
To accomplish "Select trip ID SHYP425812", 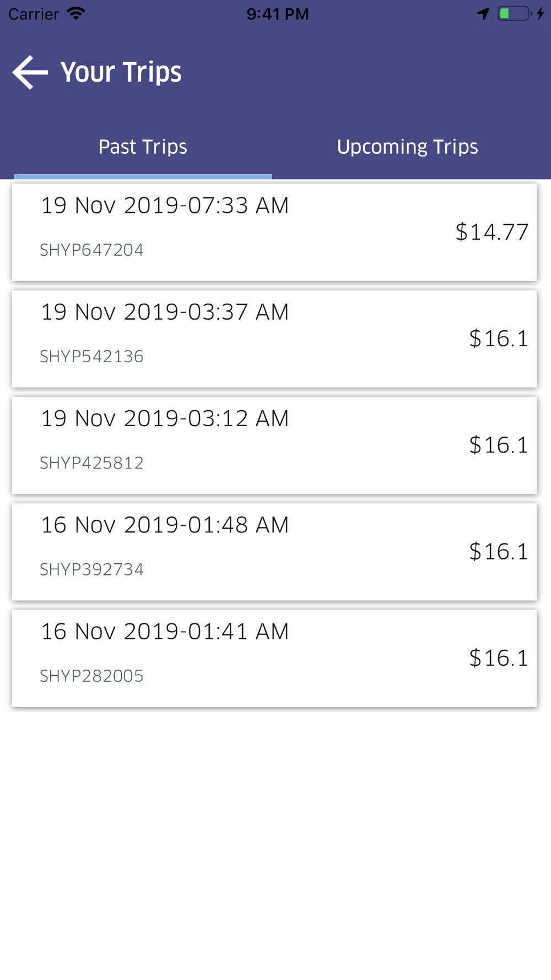I will coord(91,463).
